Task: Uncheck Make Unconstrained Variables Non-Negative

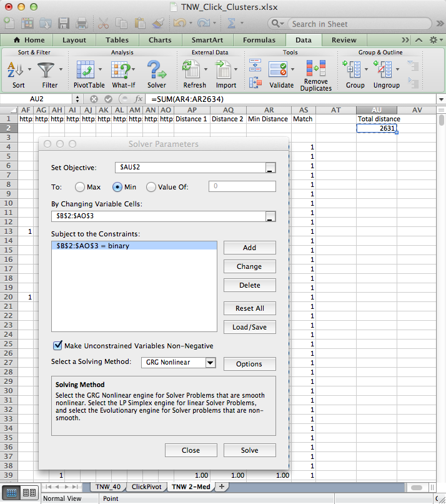Action: 58,346
